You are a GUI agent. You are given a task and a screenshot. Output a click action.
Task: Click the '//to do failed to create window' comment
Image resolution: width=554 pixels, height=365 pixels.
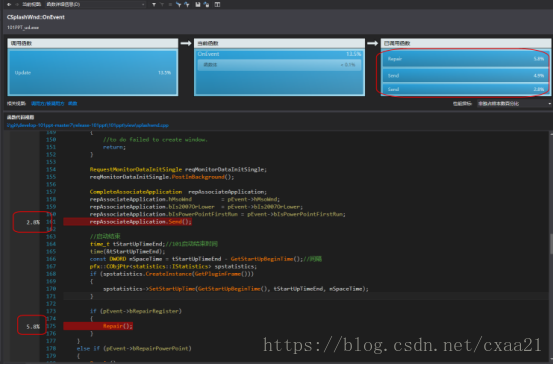pos(155,140)
